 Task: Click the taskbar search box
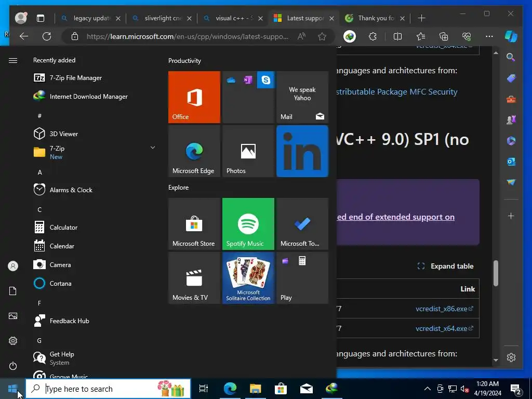click(x=108, y=389)
